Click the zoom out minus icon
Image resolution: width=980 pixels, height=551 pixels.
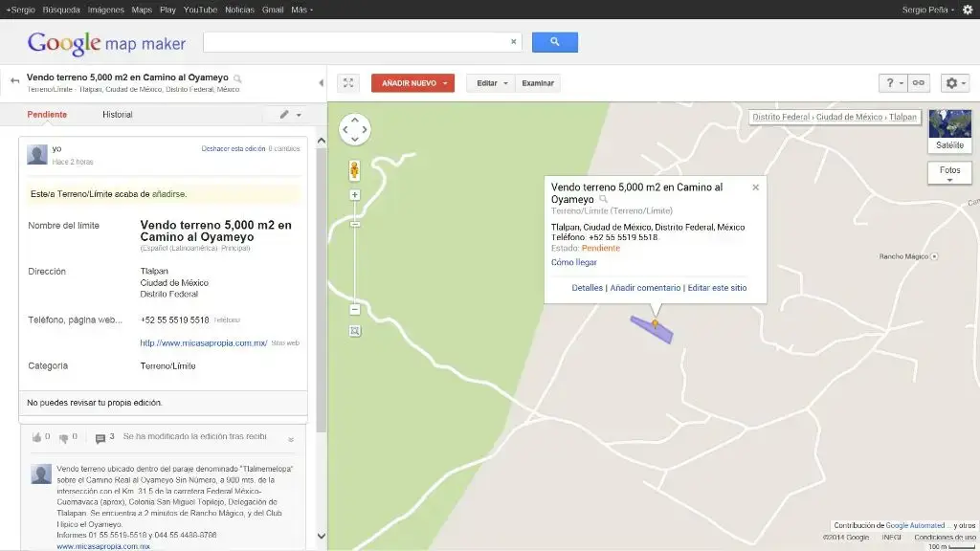click(x=354, y=309)
